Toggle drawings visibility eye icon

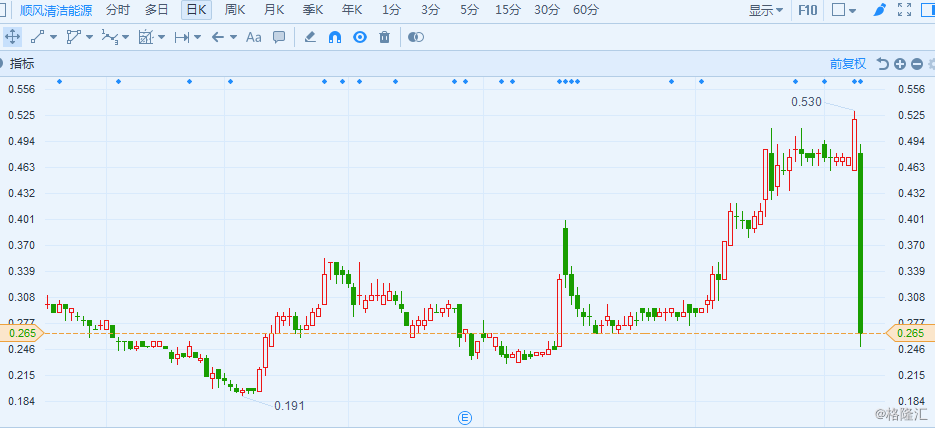[x=359, y=37]
